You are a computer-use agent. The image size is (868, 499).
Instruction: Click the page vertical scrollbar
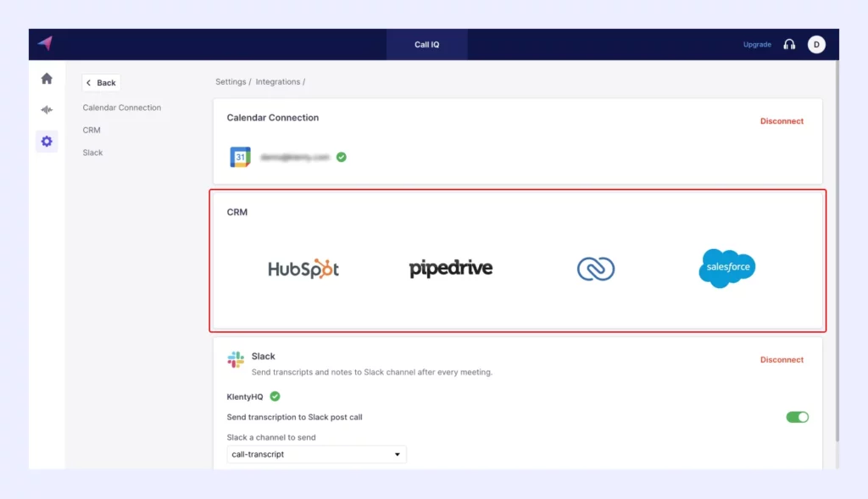pos(837,249)
